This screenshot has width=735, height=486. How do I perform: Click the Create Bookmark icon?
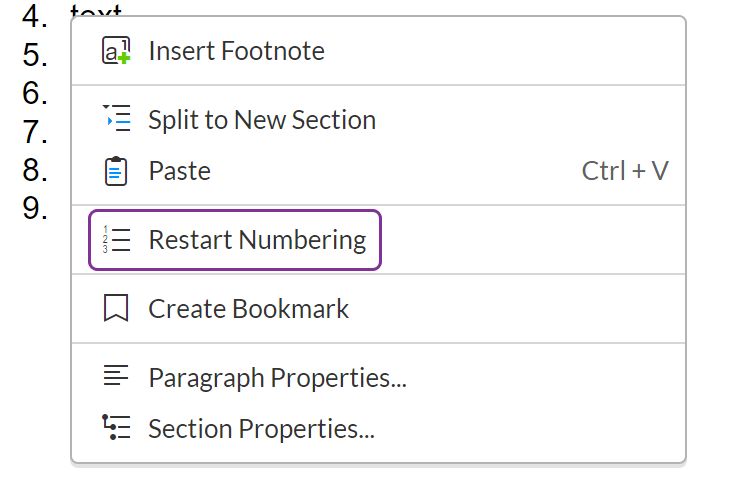pos(116,309)
